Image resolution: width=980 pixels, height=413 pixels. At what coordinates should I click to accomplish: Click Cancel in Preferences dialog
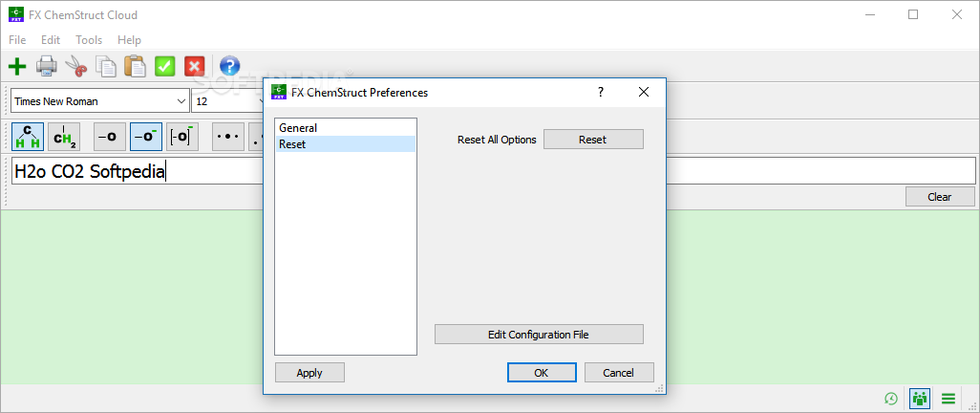pos(619,373)
